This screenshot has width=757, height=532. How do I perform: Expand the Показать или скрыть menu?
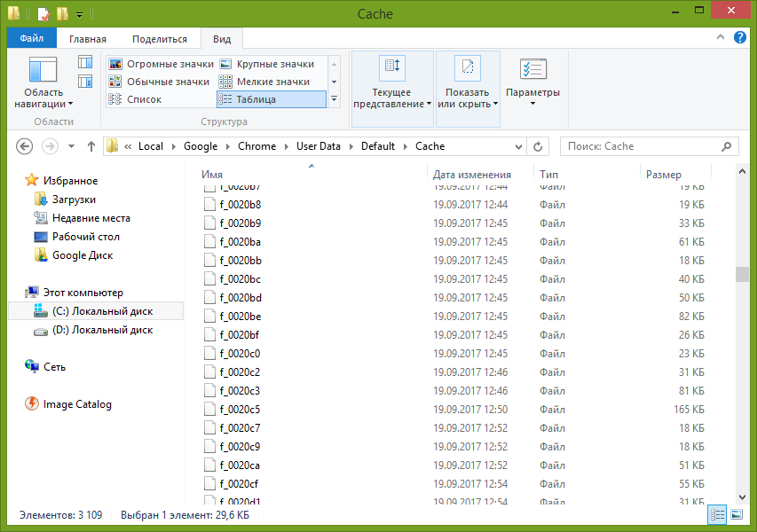(x=467, y=98)
